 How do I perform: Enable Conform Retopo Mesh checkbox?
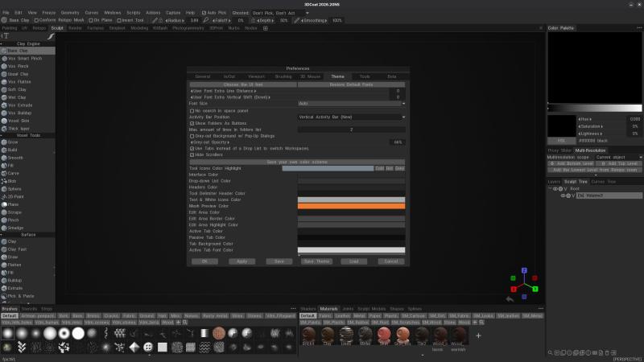[36, 20]
